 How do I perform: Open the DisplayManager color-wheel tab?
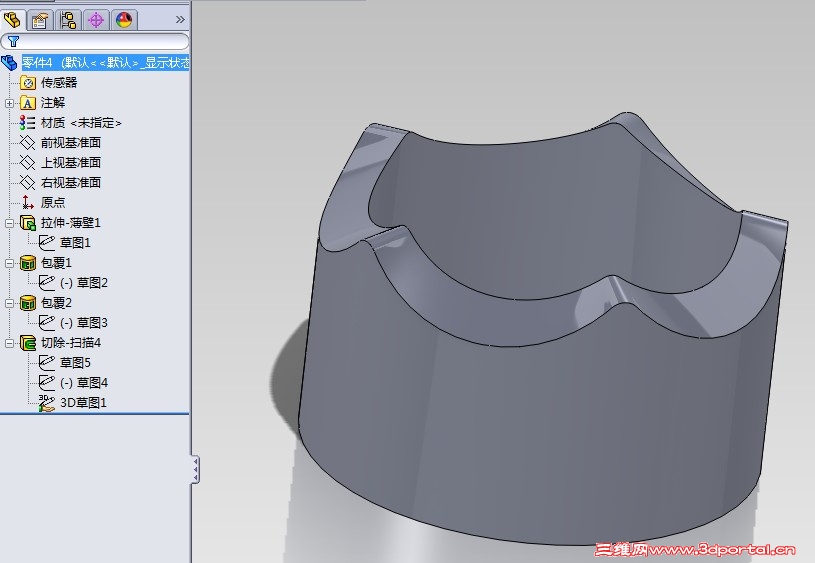[124, 20]
